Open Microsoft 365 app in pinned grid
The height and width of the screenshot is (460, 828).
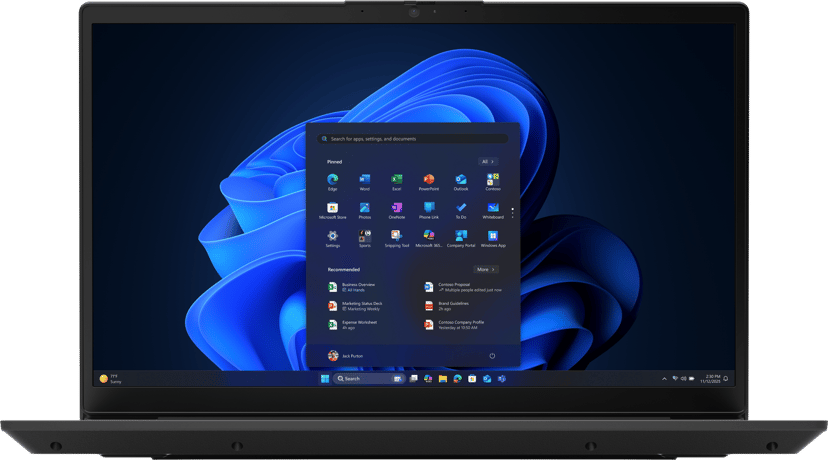pyautogui.click(x=429, y=238)
